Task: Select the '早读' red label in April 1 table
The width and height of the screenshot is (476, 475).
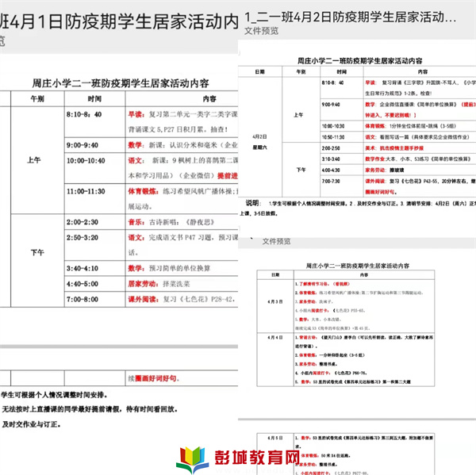Action: pos(136,114)
